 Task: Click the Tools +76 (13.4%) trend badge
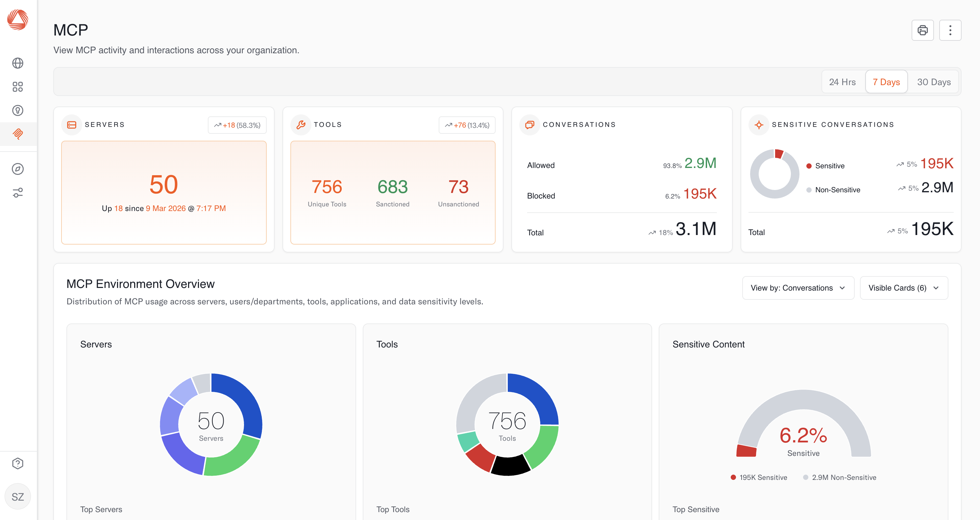point(467,125)
